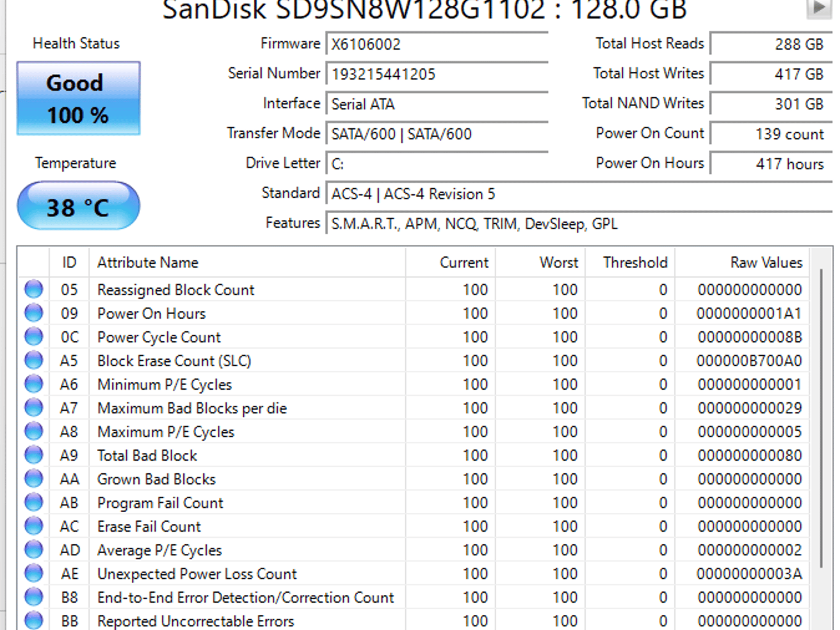Click status icon for Reported Uncorrectable Errors
Viewport: 840px width, 630px height.
tap(34, 621)
